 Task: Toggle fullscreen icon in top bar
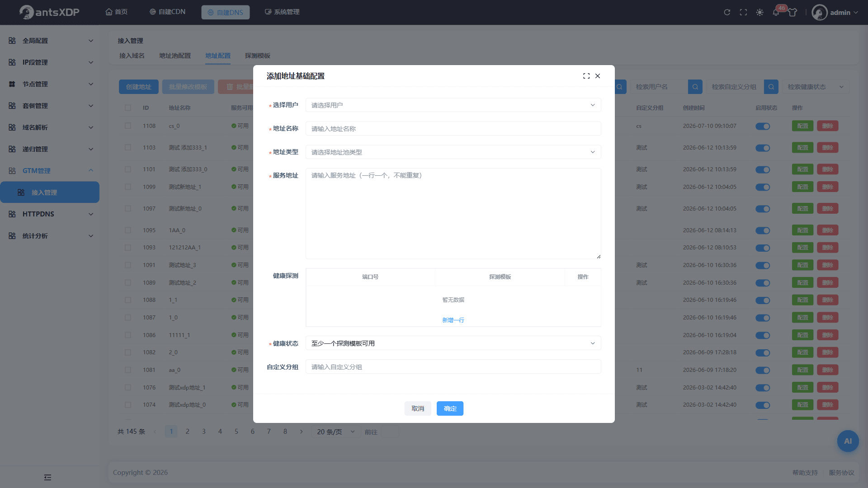(x=743, y=12)
